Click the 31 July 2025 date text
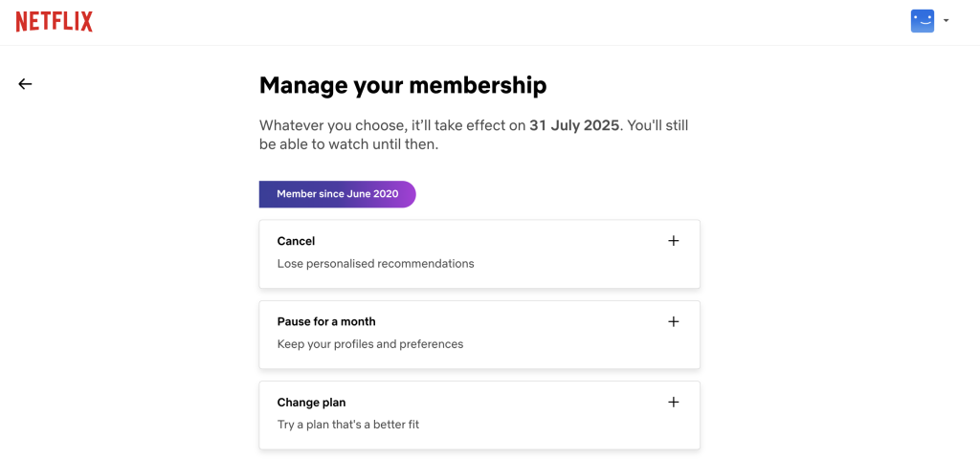 point(574,125)
